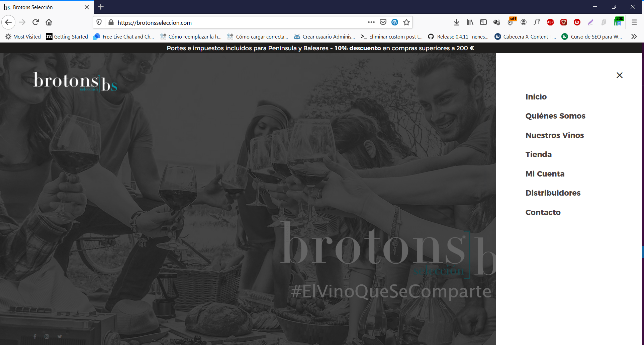Image resolution: width=644 pixels, height=345 pixels.
Task: Open the Facebook social icon
Action: pyautogui.click(x=35, y=336)
